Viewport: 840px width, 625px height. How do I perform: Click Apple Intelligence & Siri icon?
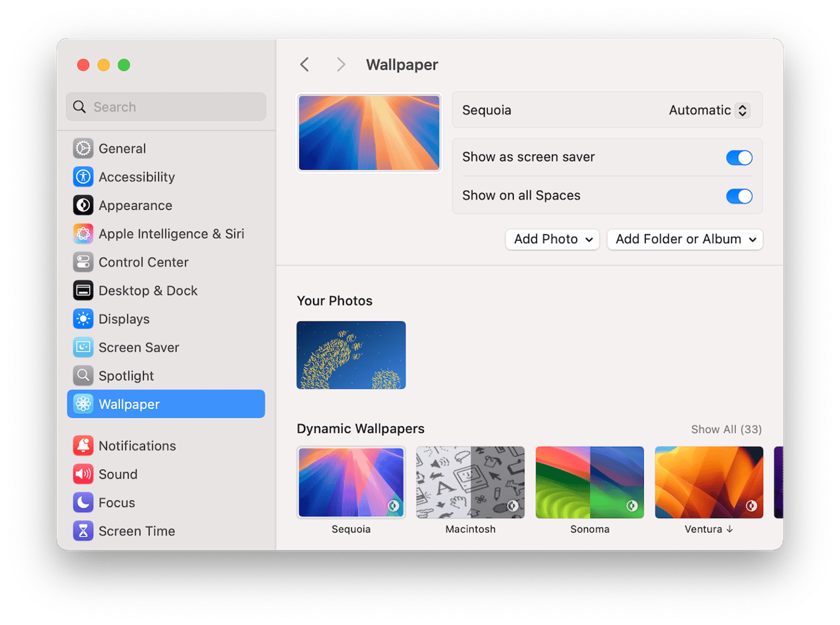coord(83,233)
